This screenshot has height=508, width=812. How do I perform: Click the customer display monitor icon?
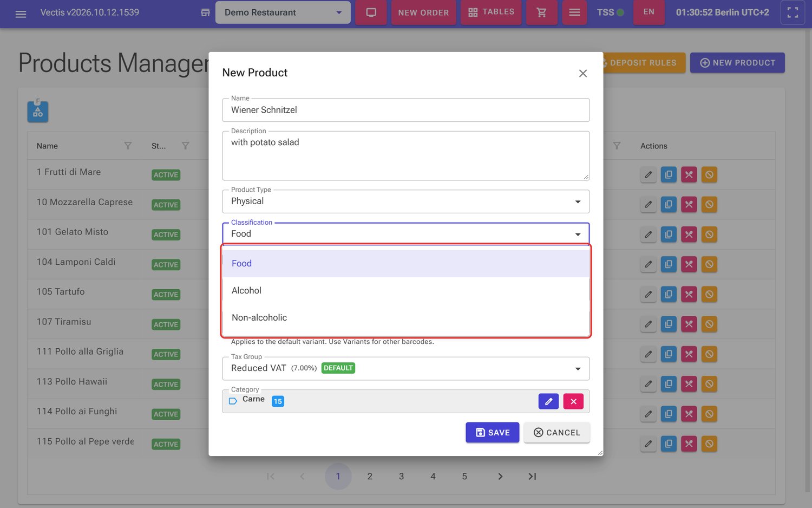point(371,12)
